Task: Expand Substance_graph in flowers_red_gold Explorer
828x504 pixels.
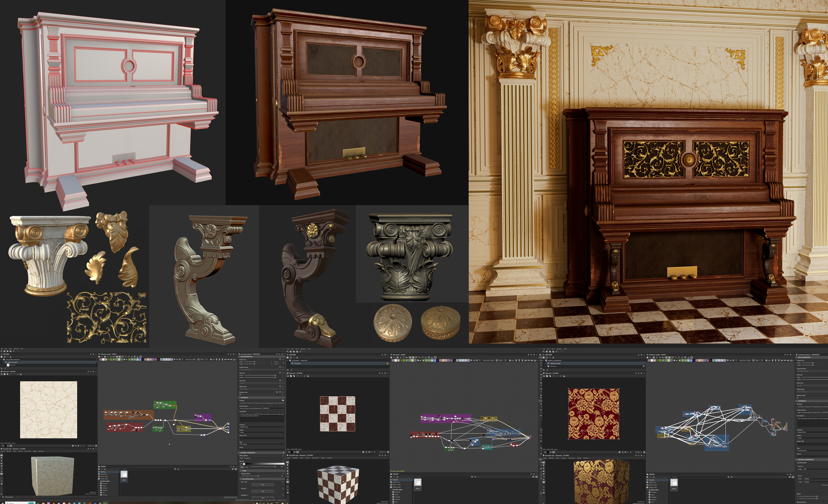Action: 545,364
